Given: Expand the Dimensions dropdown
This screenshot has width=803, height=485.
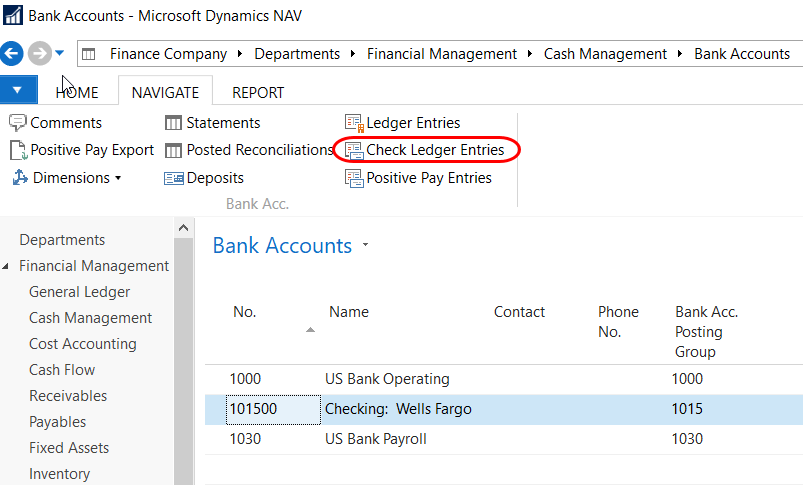Looking at the screenshot, I should (x=118, y=179).
